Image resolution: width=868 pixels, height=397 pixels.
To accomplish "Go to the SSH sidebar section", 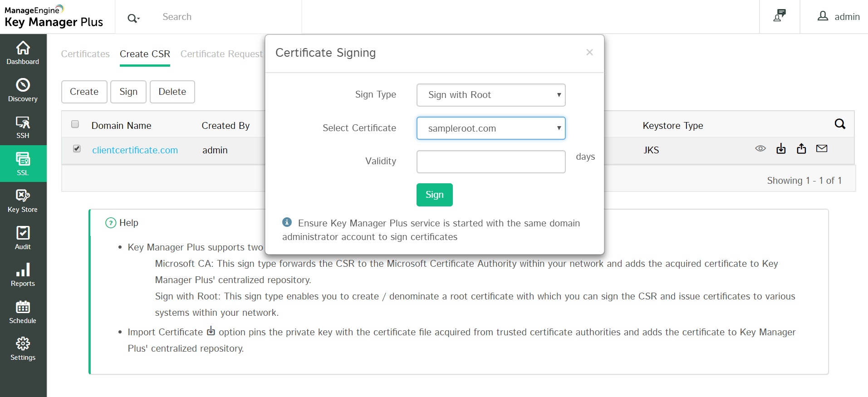I will click(x=23, y=127).
